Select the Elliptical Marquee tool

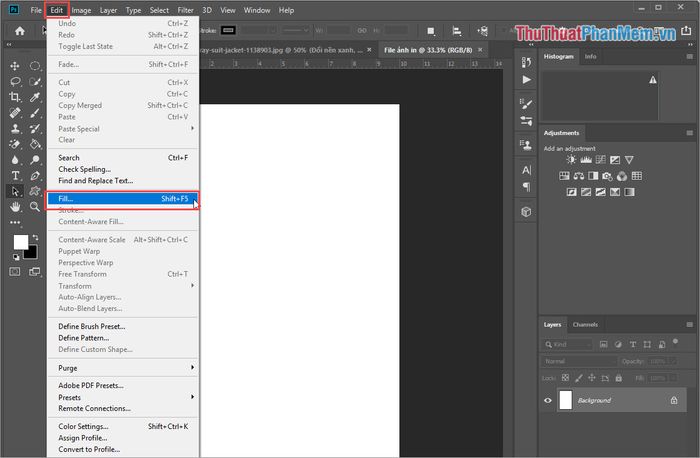click(35, 66)
